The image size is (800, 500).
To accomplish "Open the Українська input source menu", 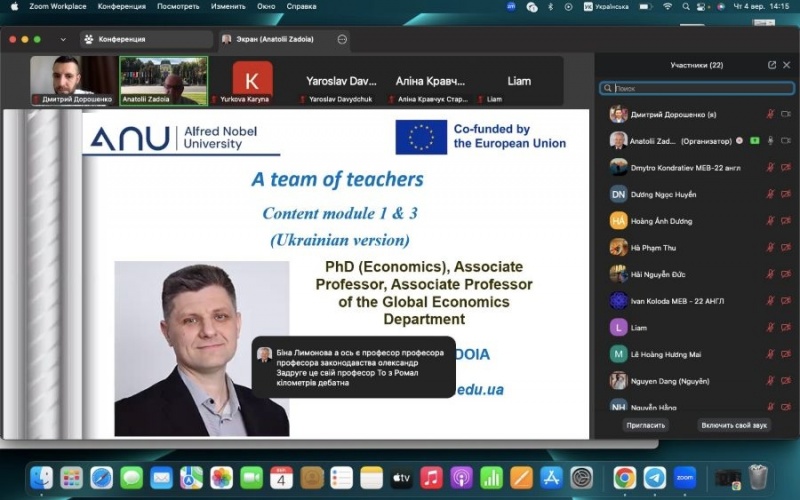I will click(606, 7).
